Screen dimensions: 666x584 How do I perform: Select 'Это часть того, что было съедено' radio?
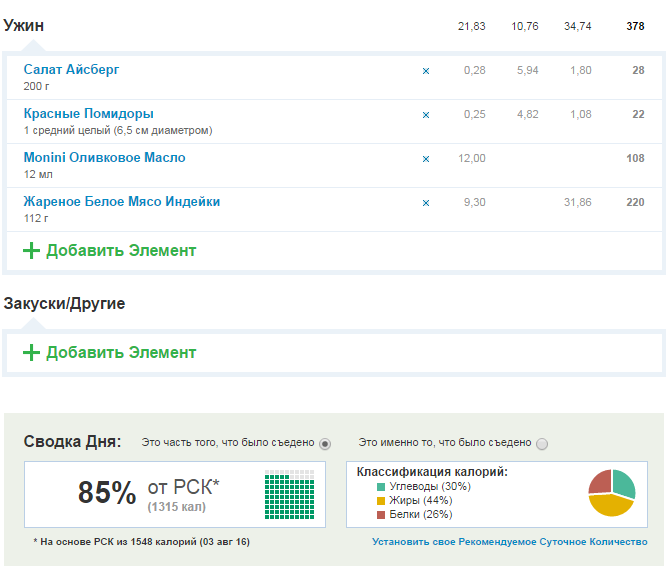[x=324, y=444]
